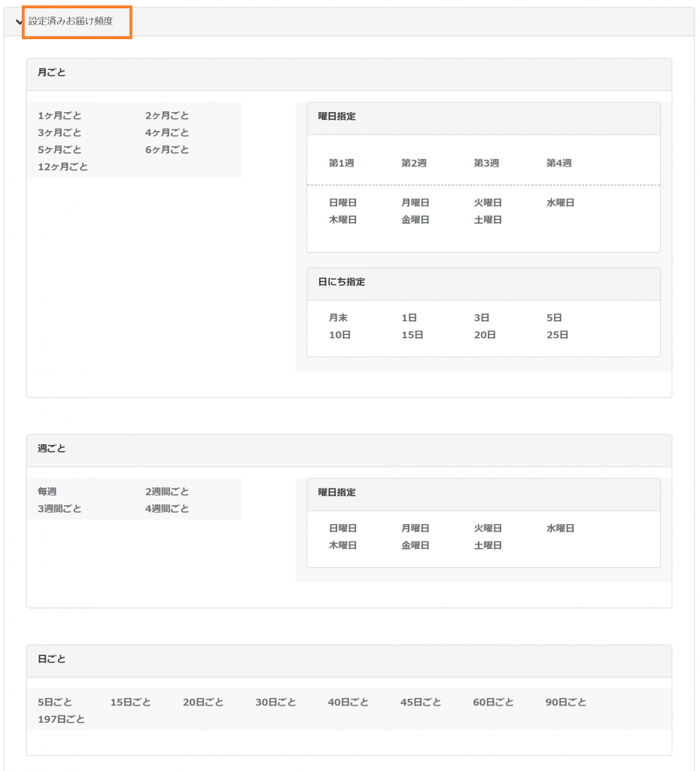Viewport: 700px width, 771px height.
Task: Select the 1ヶ月ごと frequency option
Action: (x=59, y=116)
